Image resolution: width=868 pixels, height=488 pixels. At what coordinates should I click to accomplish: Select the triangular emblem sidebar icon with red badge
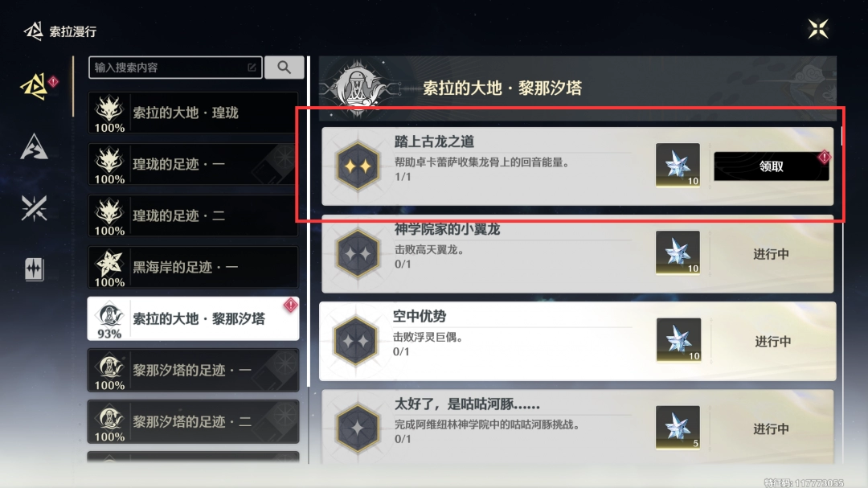click(35, 86)
